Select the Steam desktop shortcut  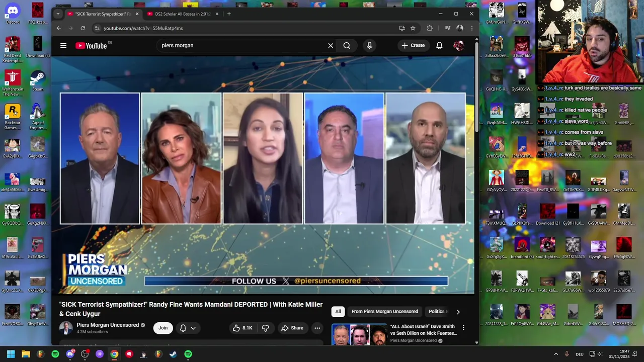point(38,81)
